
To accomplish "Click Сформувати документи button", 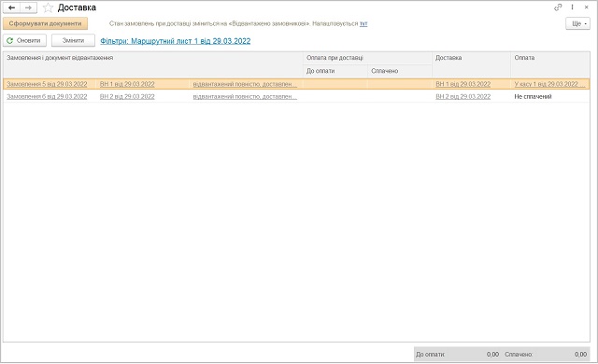I will coord(45,23).
